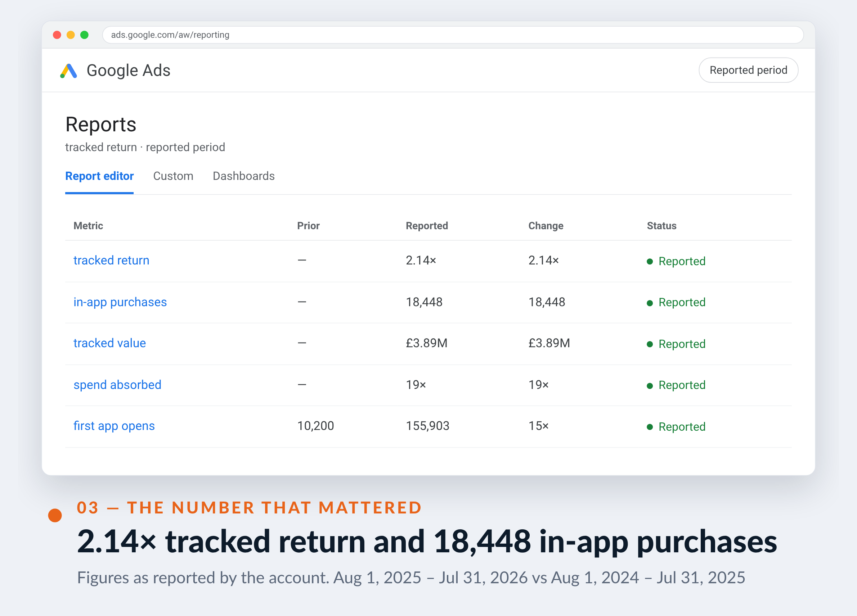This screenshot has width=857, height=616.
Task: Click the Change value 18,448 for in-app purchases
Action: coord(547,302)
